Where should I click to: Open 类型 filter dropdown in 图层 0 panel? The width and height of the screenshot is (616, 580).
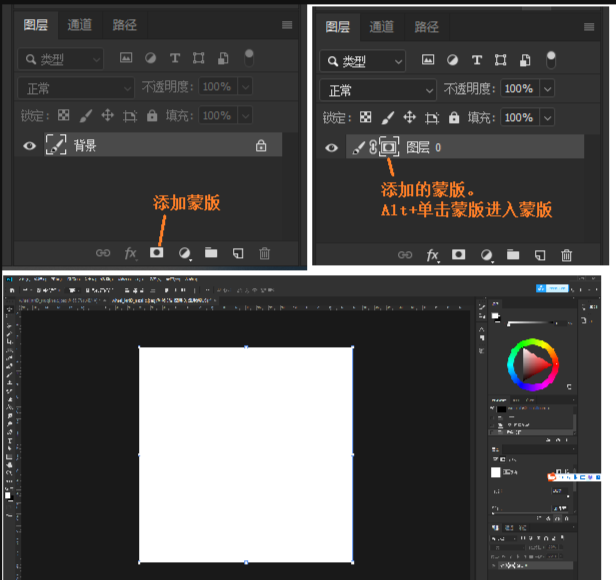point(362,61)
